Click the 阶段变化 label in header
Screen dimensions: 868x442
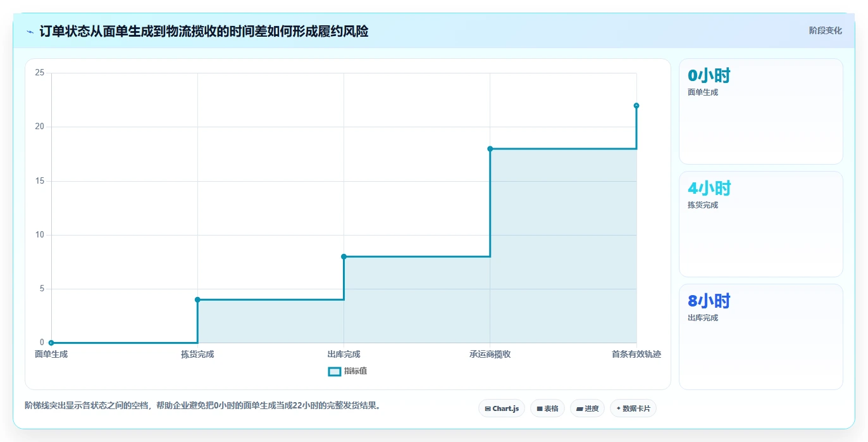click(825, 30)
